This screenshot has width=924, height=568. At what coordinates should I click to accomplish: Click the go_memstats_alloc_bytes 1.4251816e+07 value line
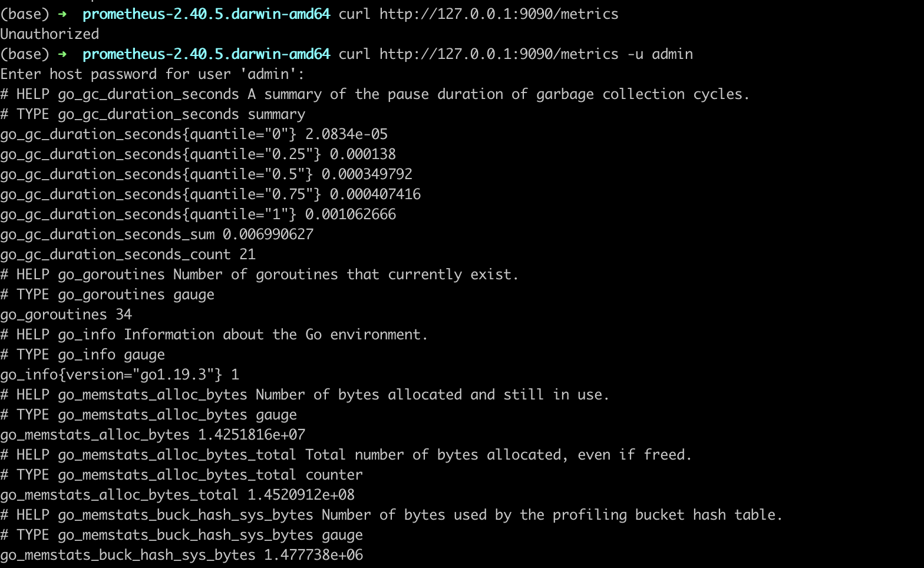(x=153, y=435)
